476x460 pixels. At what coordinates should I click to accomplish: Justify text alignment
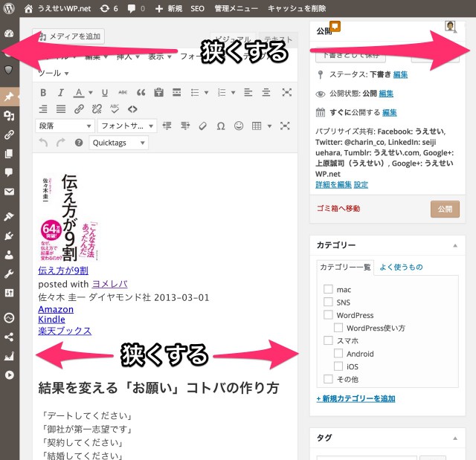(61, 108)
